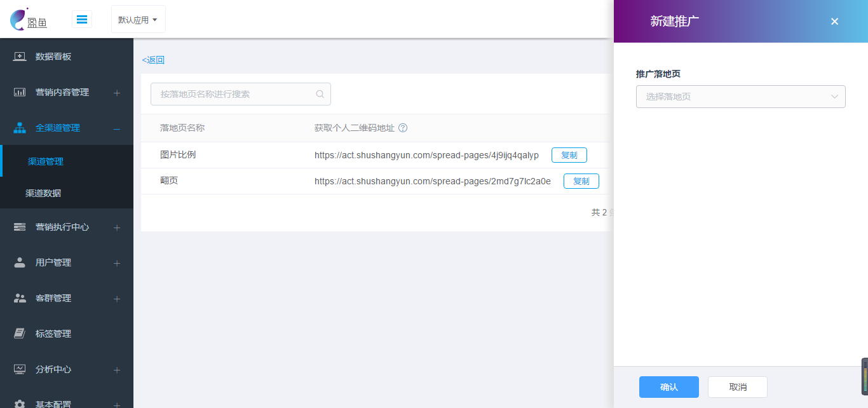Click the 营销执行中心 icon

[20, 227]
